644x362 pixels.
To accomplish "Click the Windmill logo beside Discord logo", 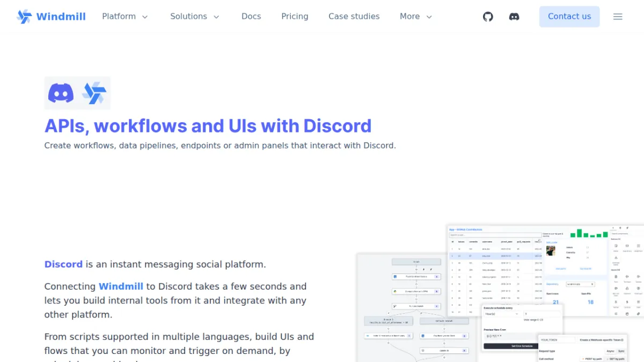I will (x=94, y=93).
